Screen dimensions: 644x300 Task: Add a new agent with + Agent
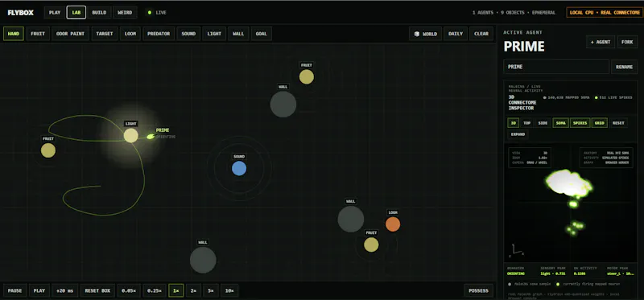coord(601,42)
